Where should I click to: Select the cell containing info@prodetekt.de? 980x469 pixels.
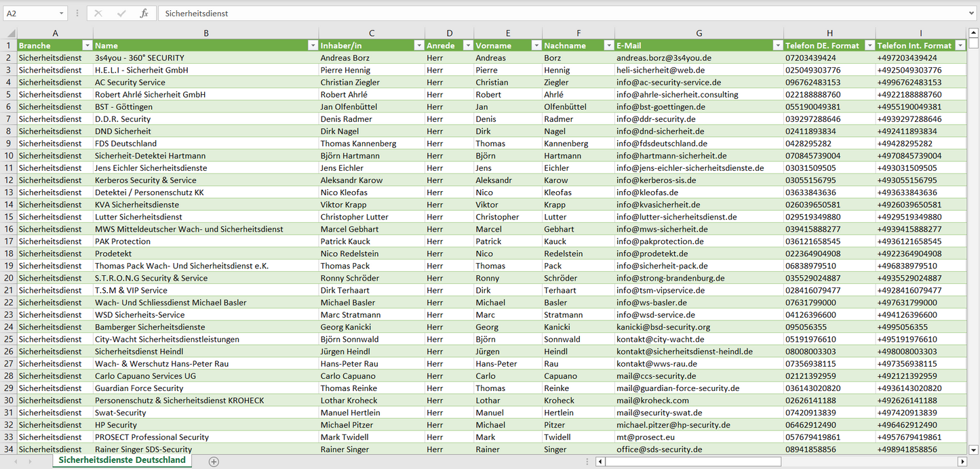(x=699, y=253)
